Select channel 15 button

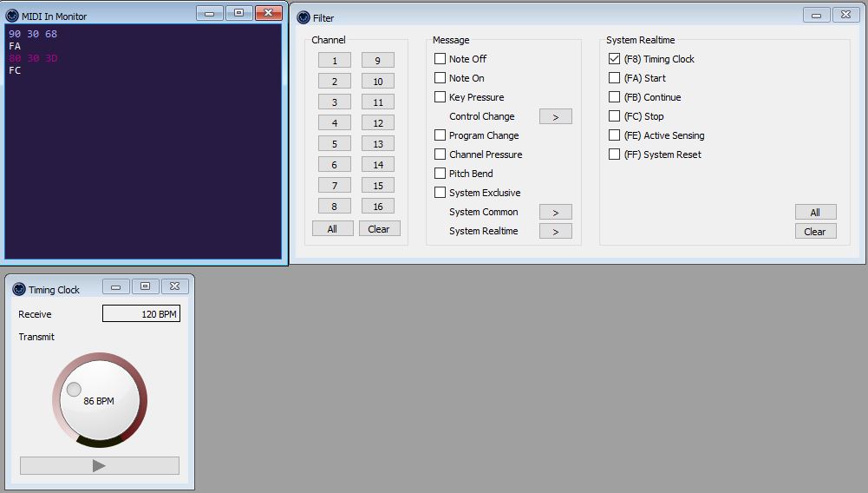click(x=378, y=186)
